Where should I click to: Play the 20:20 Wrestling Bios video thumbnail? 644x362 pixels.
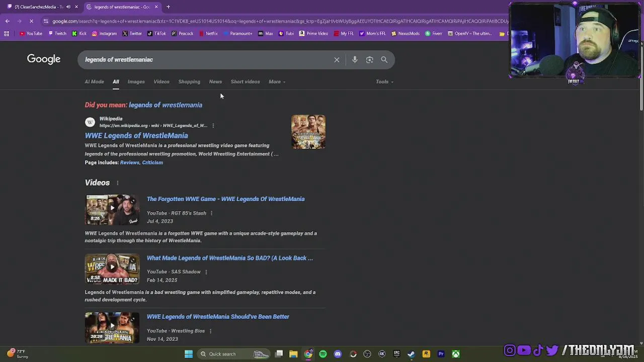pyautogui.click(x=112, y=327)
